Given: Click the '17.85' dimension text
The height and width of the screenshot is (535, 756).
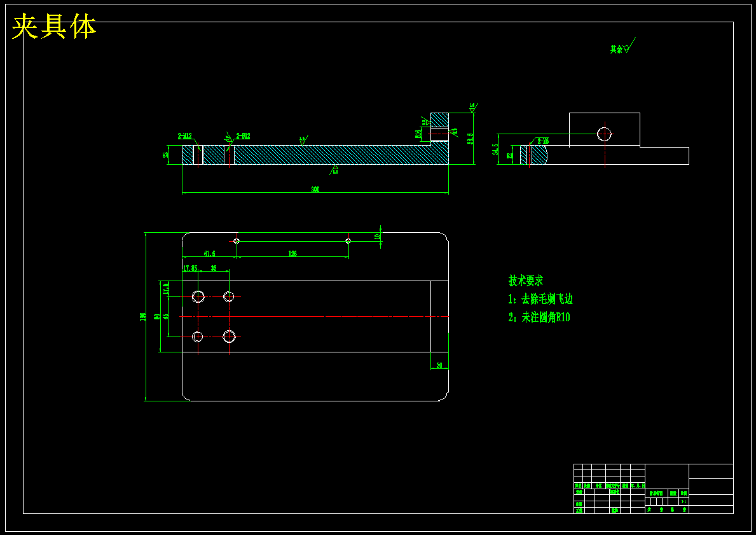Looking at the screenshot, I should click(191, 268).
